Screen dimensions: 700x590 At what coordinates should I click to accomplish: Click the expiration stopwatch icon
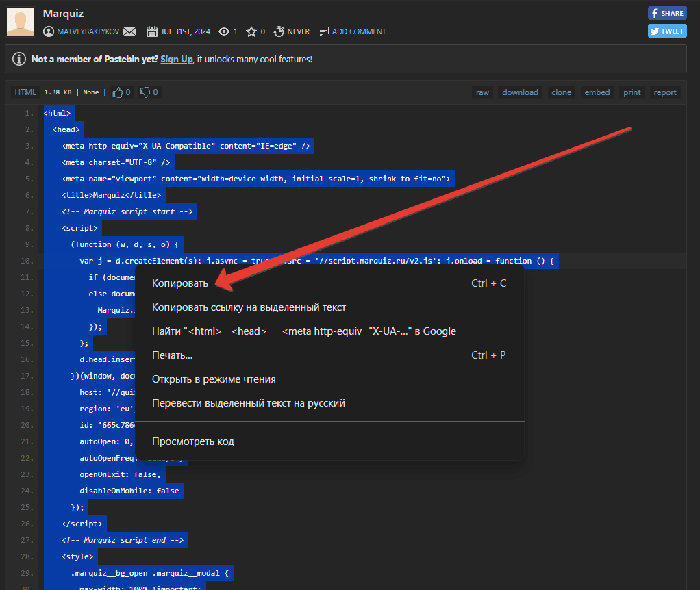click(279, 31)
